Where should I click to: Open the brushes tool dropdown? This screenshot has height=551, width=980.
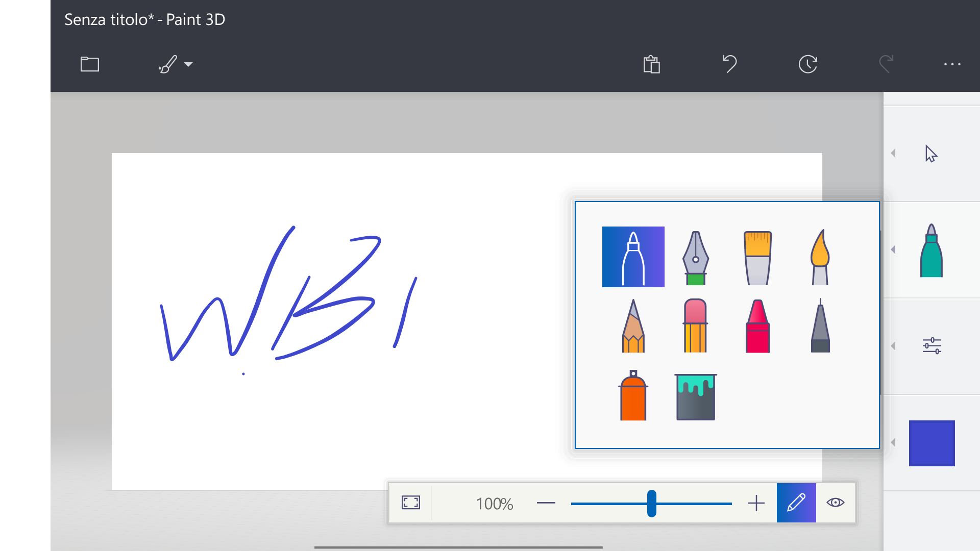point(175,64)
